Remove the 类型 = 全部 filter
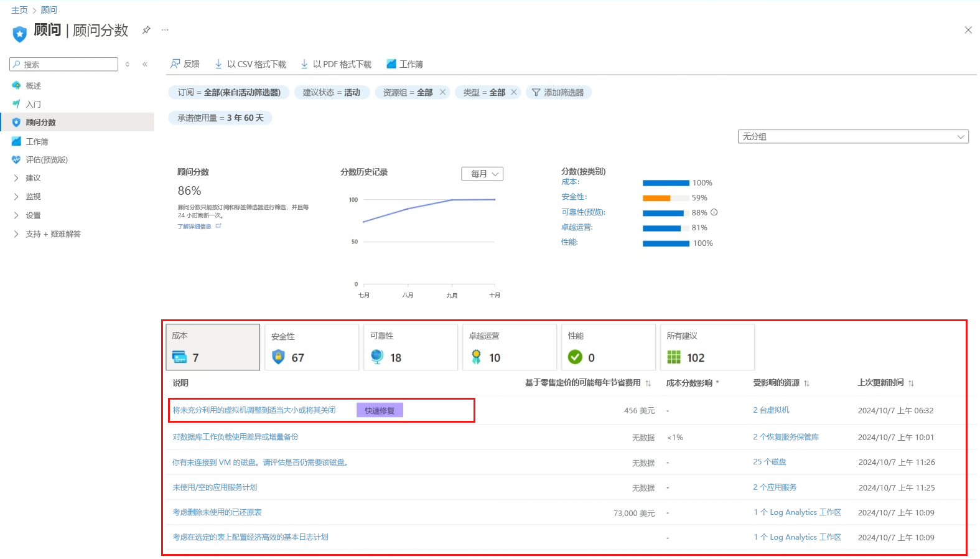This screenshot has height=559, width=980. (513, 92)
